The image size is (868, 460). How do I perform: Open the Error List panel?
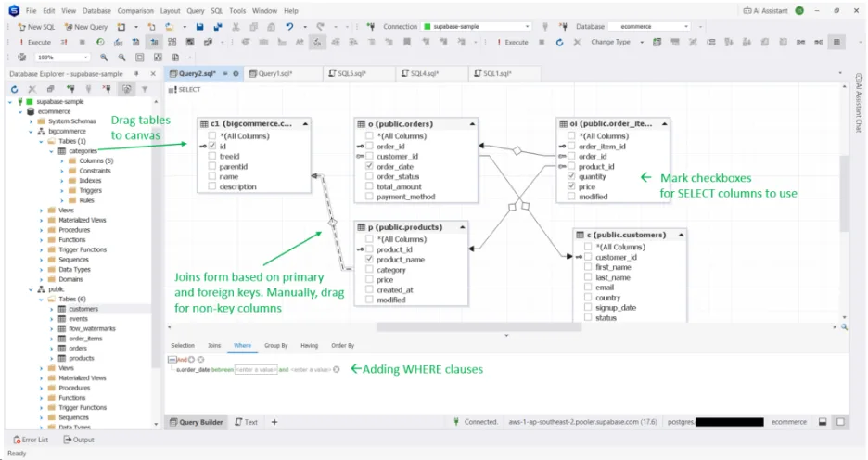31,440
